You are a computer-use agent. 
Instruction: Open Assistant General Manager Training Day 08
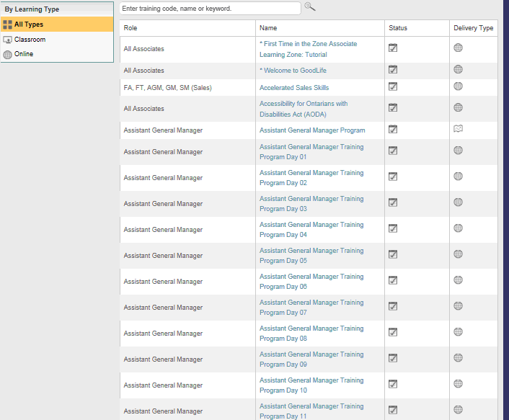311,334
